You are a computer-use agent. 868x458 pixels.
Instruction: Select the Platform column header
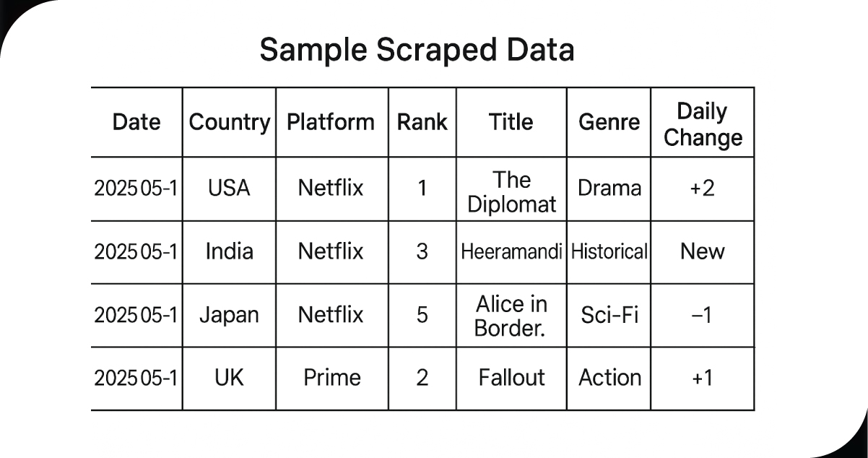coord(331,122)
